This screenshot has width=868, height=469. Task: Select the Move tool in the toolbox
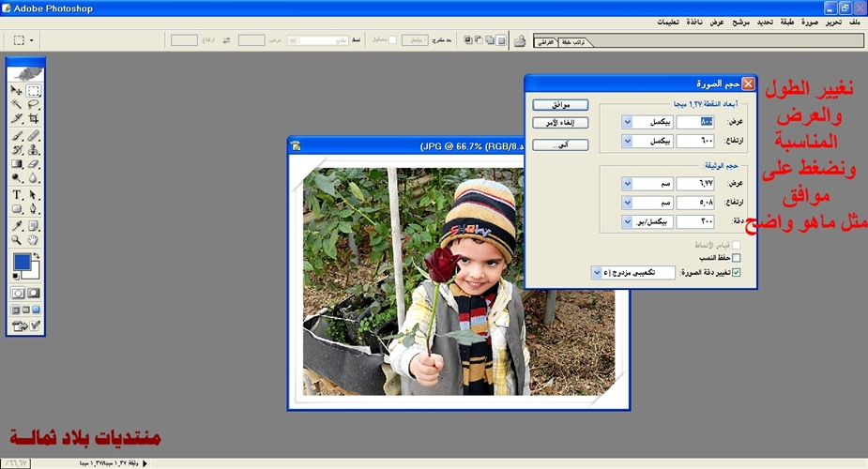click(x=17, y=90)
